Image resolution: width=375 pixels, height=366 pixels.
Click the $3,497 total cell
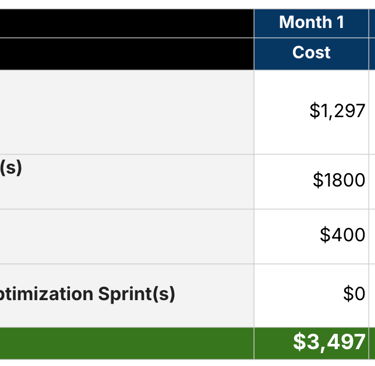pyautogui.click(x=311, y=343)
